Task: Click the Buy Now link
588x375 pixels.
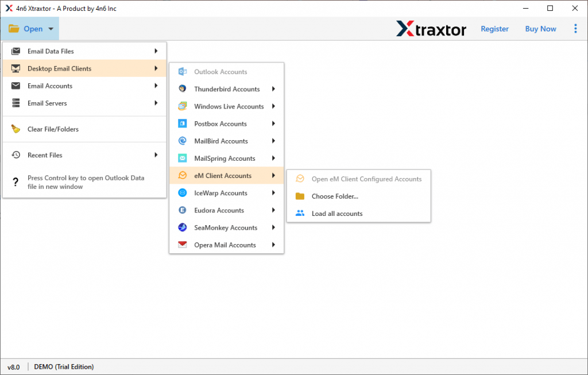Action: 540,28
